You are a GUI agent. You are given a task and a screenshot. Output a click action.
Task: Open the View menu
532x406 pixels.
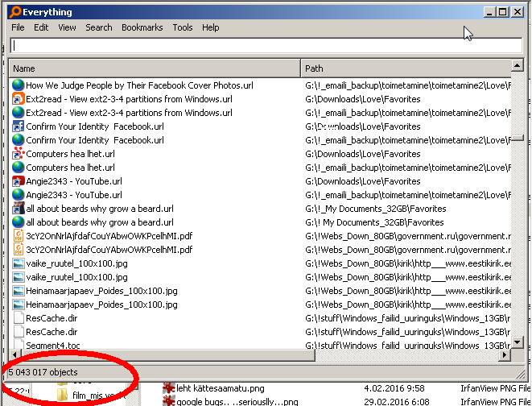[67, 27]
